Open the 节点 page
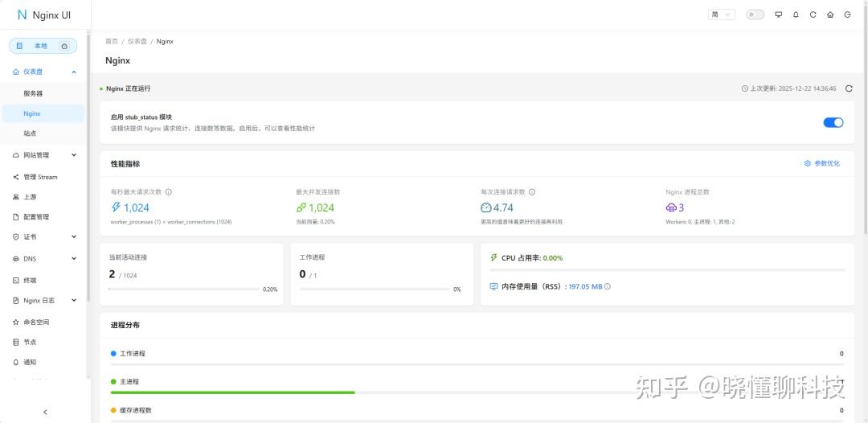868x423 pixels. (x=44, y=342)
